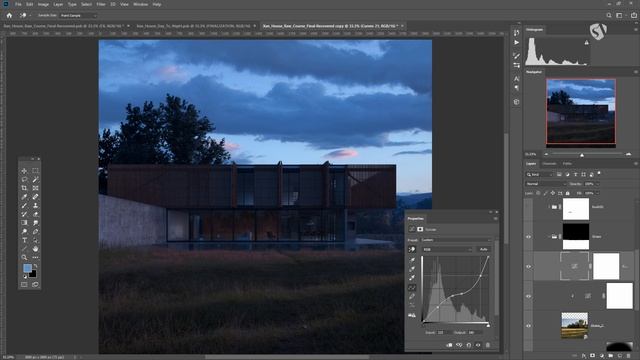The width and height of the screenshot is (640, 360).
Task: Switch to the Channels tab
Action: [549, 164]
